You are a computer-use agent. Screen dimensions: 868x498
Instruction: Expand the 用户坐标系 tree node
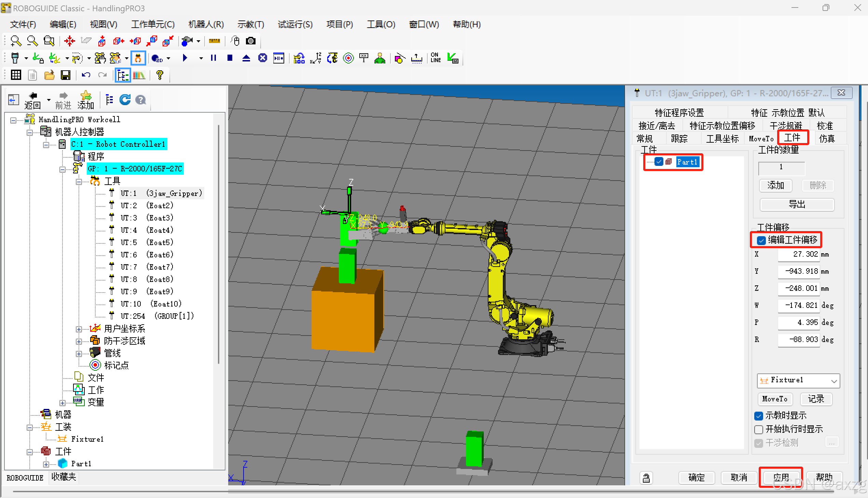(x=79, y=329)
